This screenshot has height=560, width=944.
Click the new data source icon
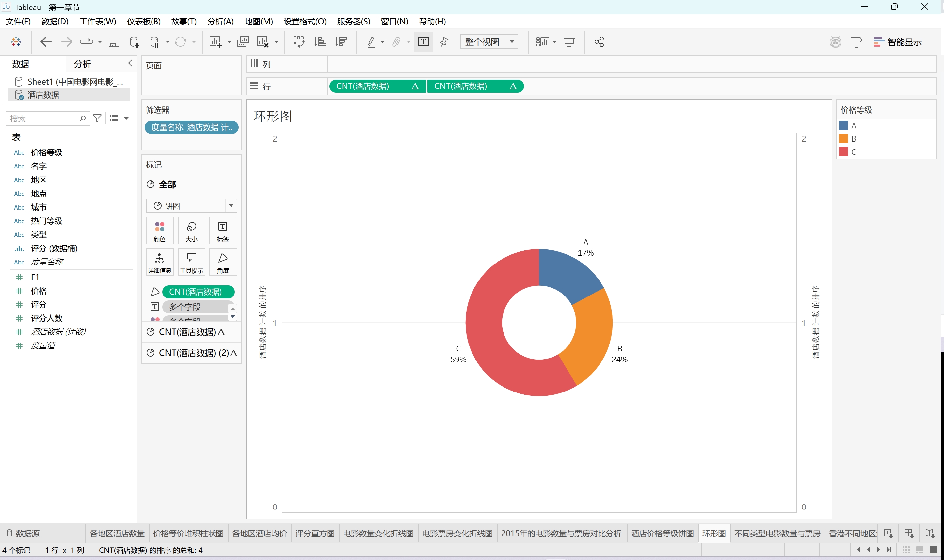(134, 42)
